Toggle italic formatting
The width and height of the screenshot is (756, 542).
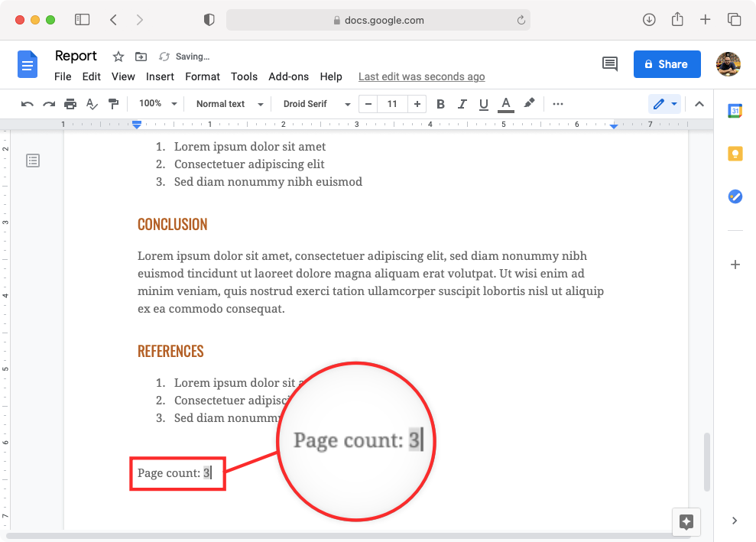tap(462, 103)
